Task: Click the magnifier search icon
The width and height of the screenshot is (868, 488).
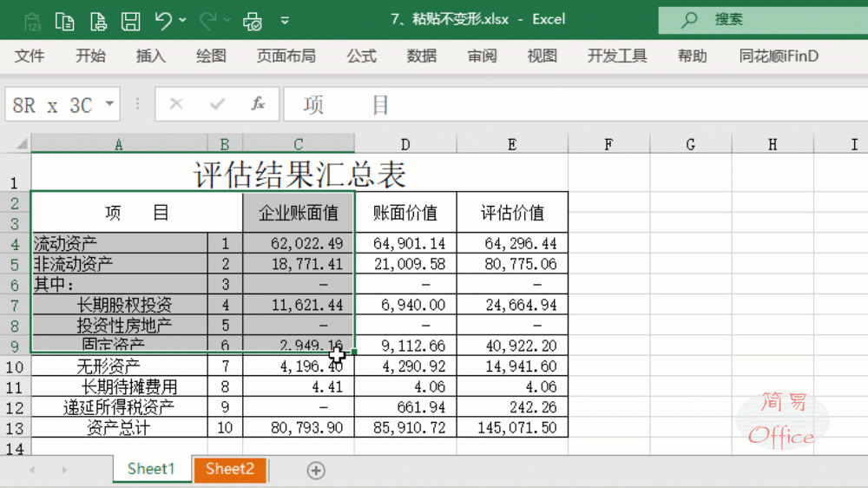Action: coord(689,20)
